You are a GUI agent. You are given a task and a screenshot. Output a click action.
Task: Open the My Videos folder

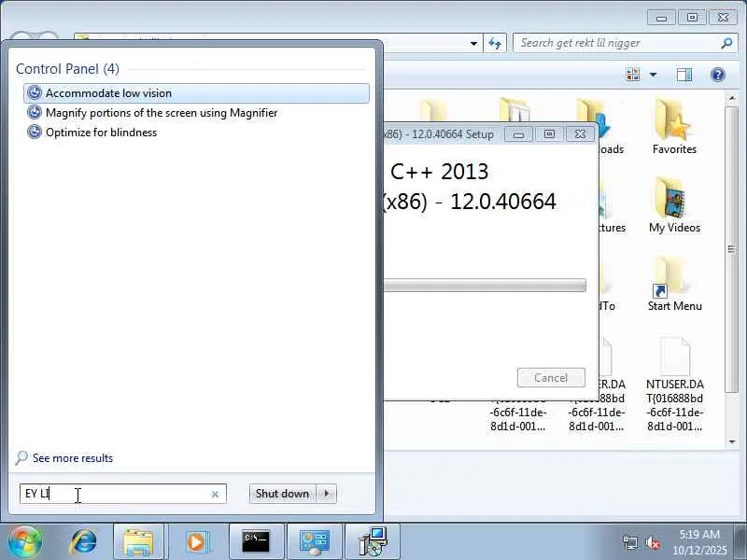tap(674, 205)
